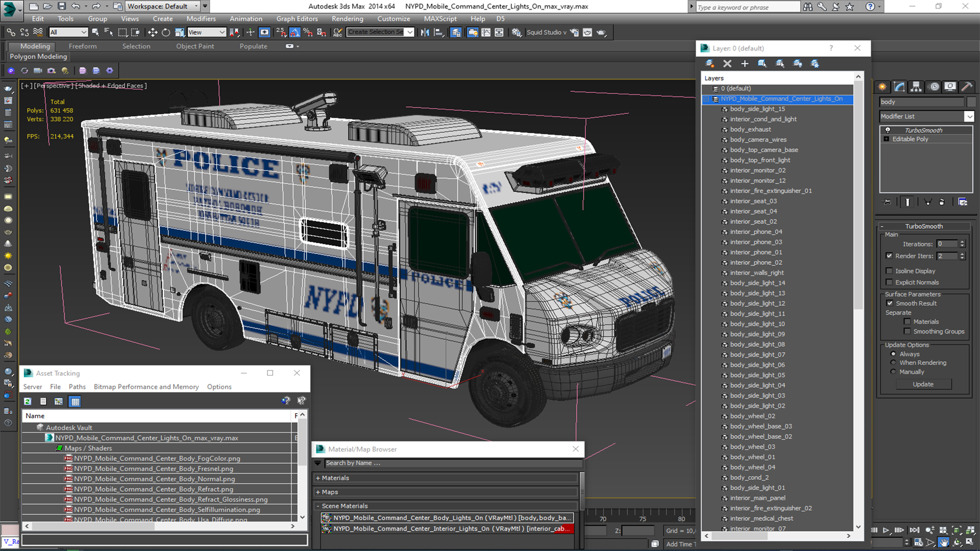Image resolution: width=980 pixels, height=551 pixels.
Task: Click the Bind to Space Warp icon
Action: pyautogui.click(x=38, y=32)
